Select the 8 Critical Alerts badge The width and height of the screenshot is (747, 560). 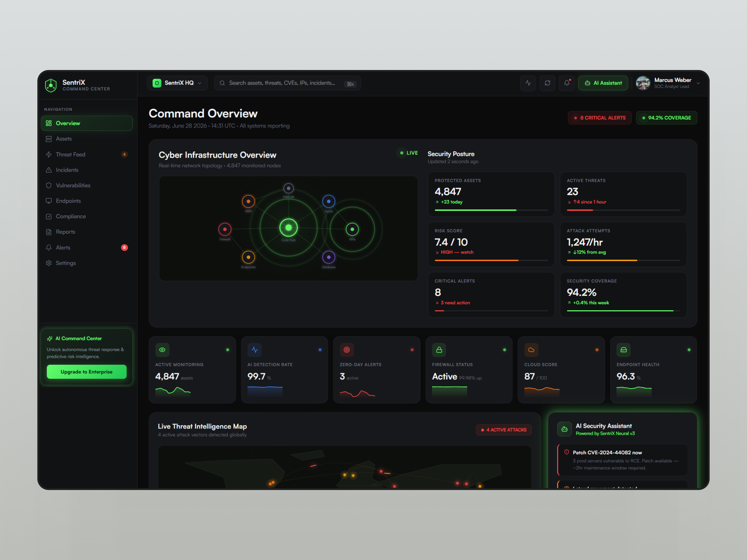click(599, 118)
